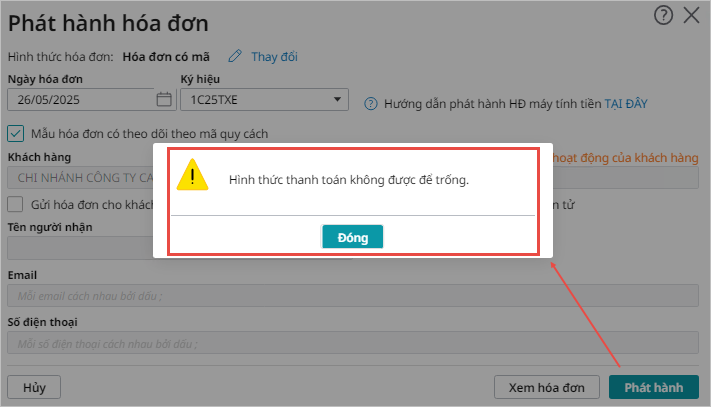Focus the Email input field
Viewport: 711px width, 407px height.
(x=353, y=296)
